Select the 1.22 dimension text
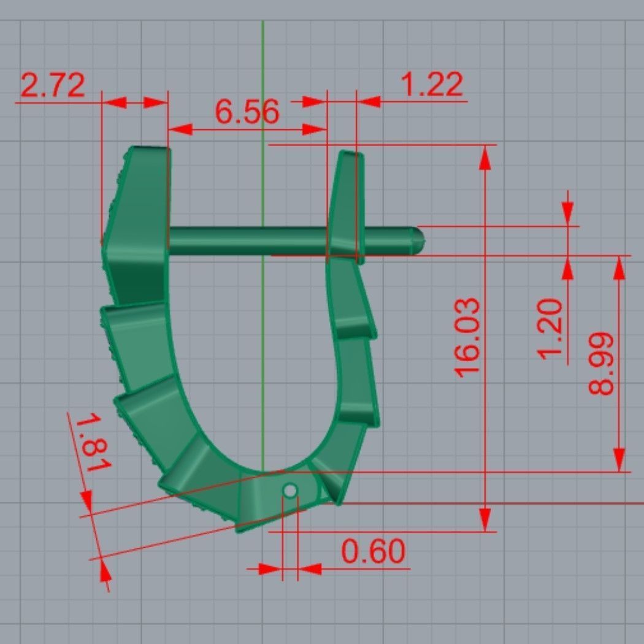 point(431,85)
